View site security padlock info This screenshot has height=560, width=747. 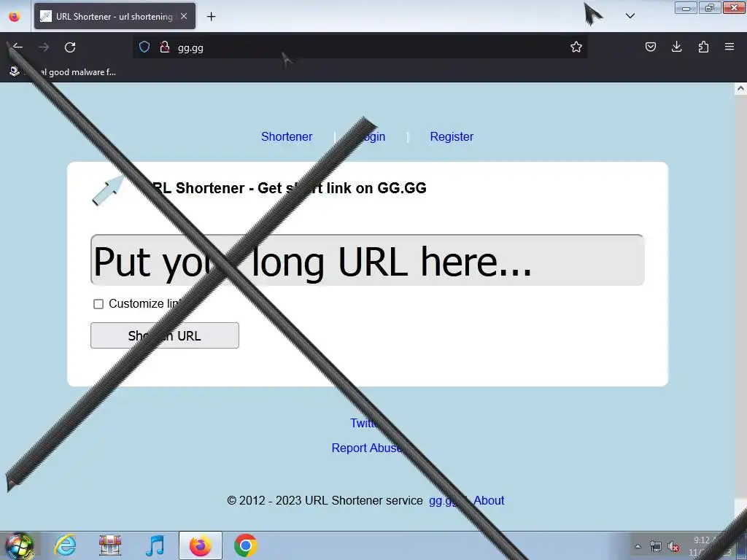(165, 47)
